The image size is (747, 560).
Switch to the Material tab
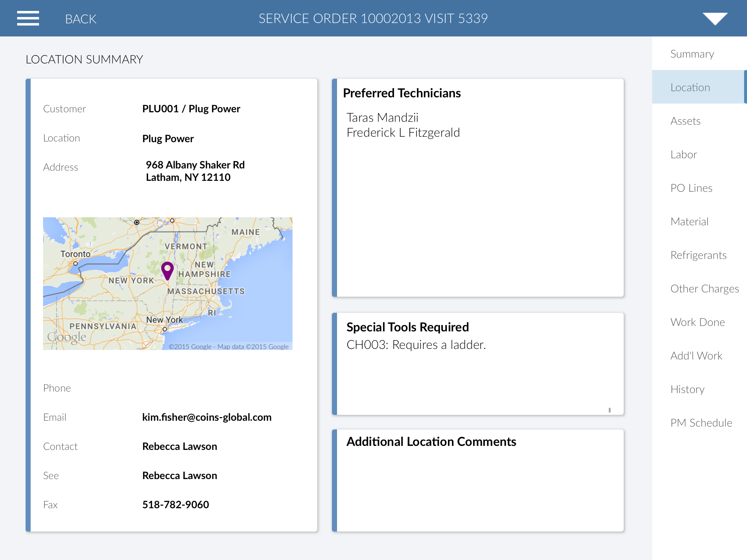[x=699, y=221]
